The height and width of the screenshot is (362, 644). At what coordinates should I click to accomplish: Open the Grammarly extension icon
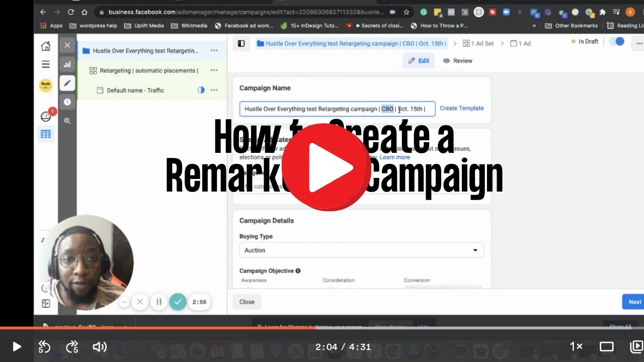click(424, 12)
